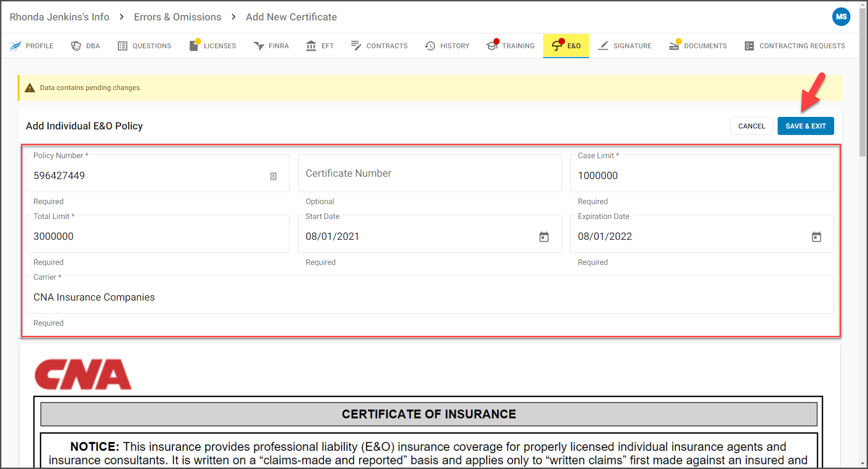The width and height of the screenshot is (868, 469).
Task: Click the Policy Number field contact icon
Action: coord(273,176)
